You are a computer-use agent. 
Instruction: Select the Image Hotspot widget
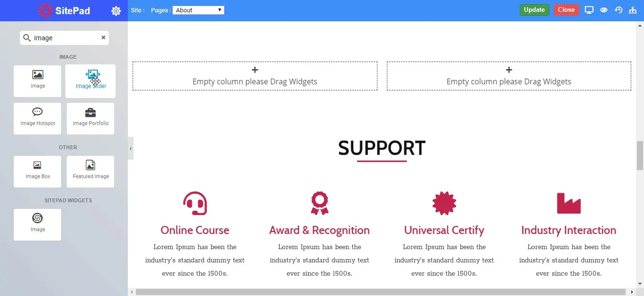[x=37, y=118]
